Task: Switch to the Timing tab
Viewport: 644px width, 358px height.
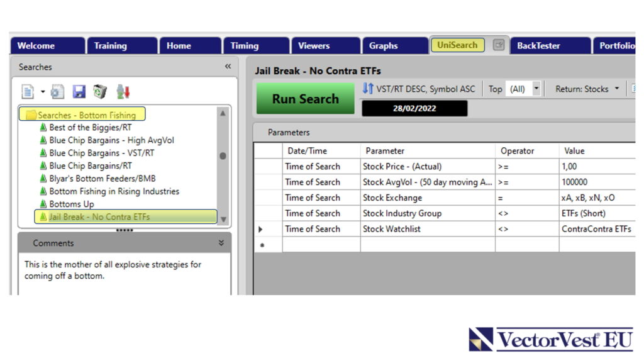Action: coord(257,46)
